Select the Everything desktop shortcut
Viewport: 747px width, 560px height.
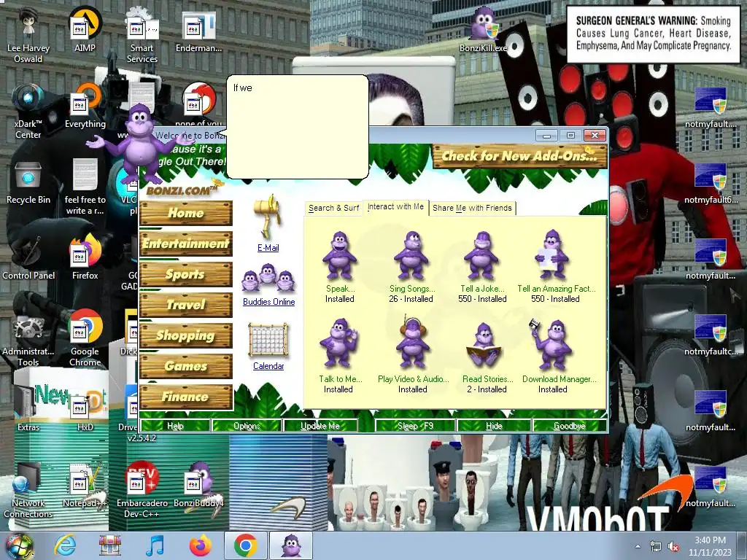(x=85, y=106)
